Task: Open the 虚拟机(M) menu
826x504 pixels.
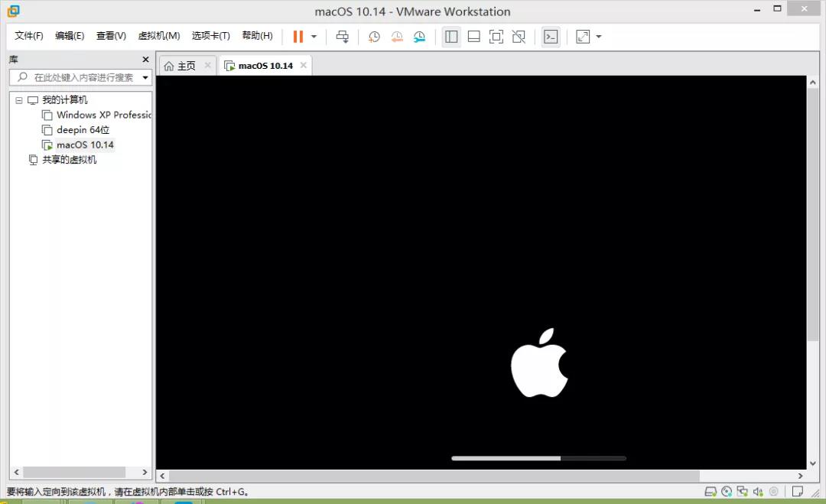Action: 159,36
